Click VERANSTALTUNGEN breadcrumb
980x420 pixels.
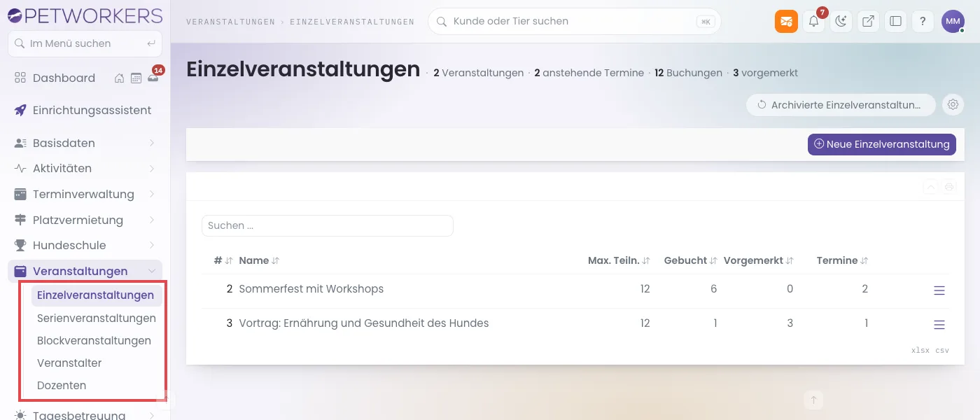[x=230, y=22]
